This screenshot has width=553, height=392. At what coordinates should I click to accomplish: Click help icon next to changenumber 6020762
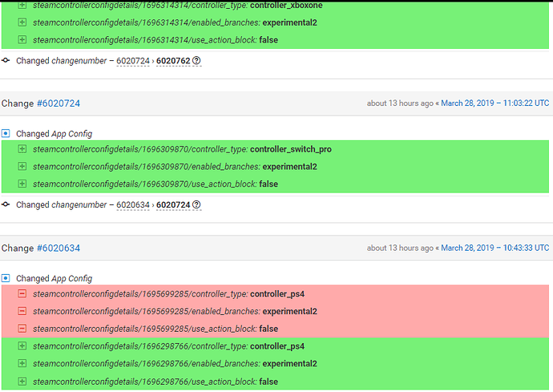coord(196,61)
